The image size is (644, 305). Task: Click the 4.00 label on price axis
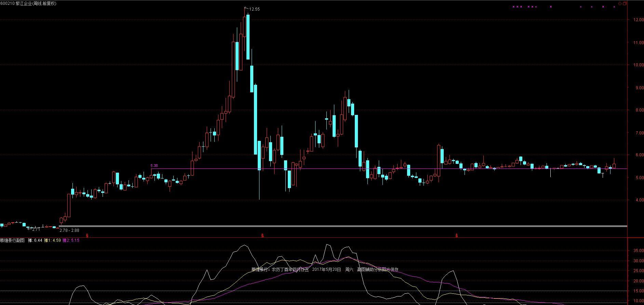[640, 200]
